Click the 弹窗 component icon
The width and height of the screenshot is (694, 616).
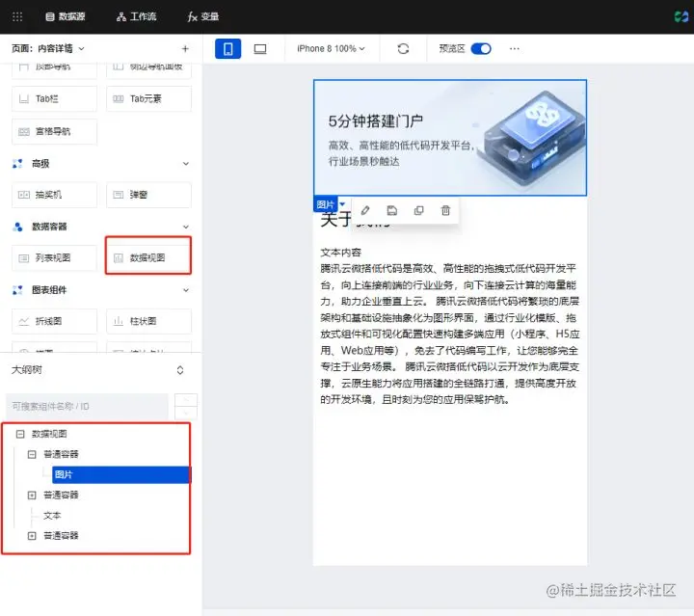[119, 195]
